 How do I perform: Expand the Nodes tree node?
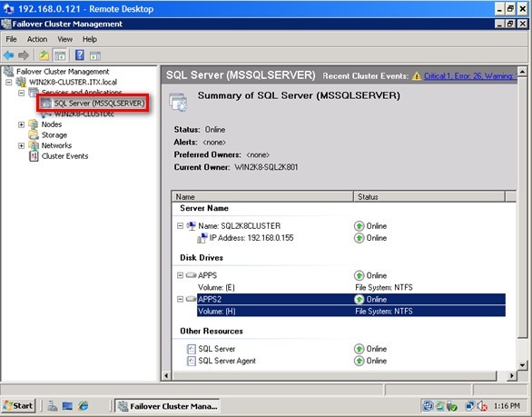click(x=22, y=124)
